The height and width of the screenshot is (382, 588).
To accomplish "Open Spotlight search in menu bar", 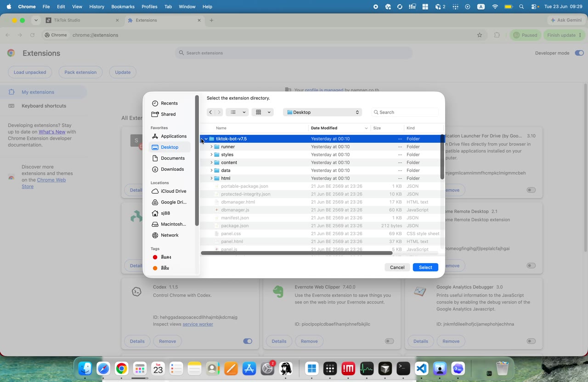I will tap(521, 7).
